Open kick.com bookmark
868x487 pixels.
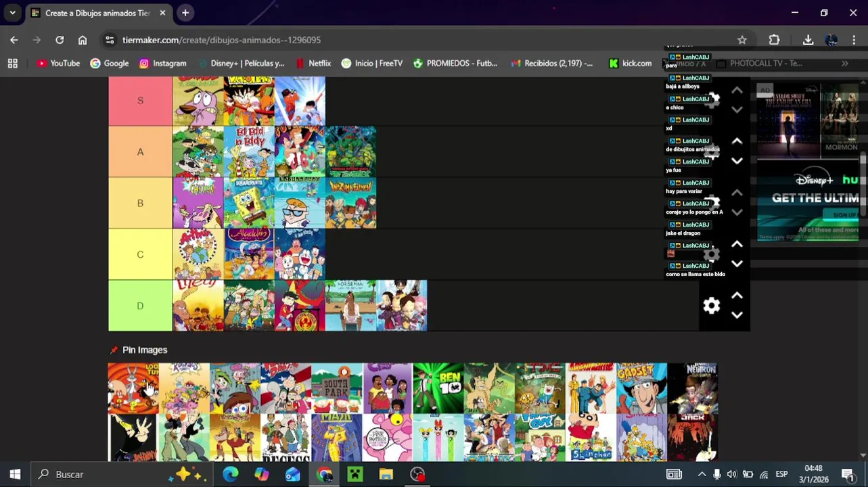click(x=630, y=63)
